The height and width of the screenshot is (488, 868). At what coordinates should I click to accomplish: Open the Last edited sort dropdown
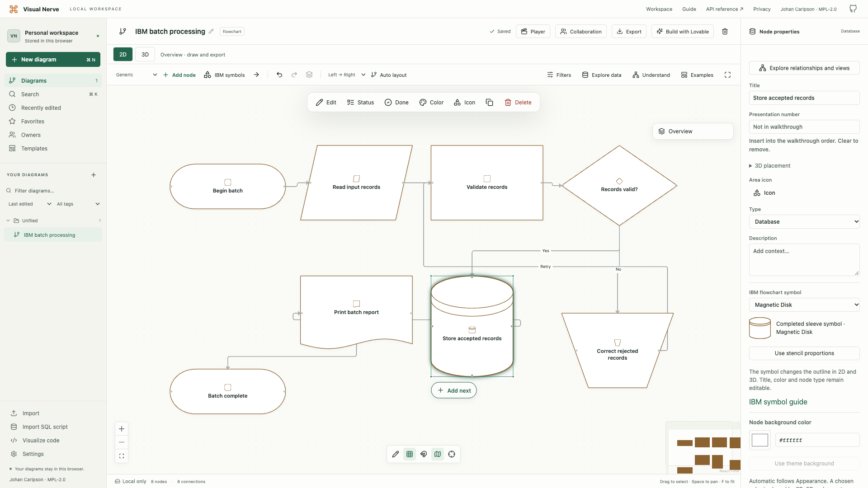point(30,204)
